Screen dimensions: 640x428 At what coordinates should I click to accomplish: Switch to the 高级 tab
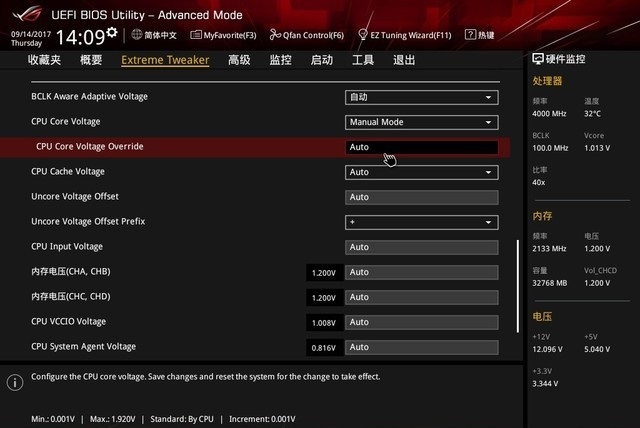coord(239,60)
